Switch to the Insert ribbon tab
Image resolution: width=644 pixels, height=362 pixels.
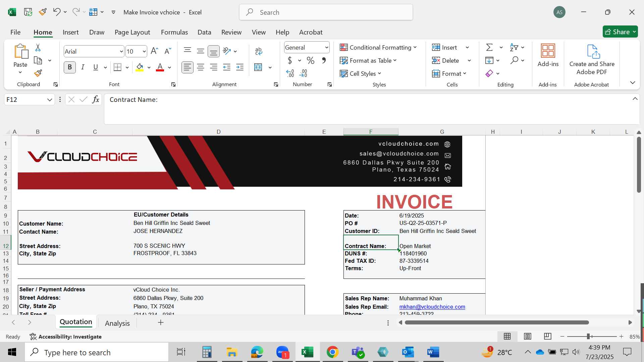pos(70,32)
